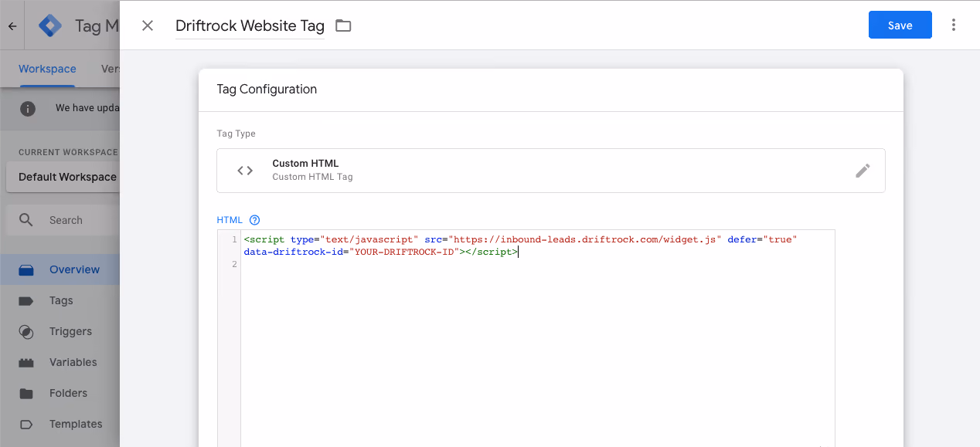Switch to the Workspace tab
This screenshot has height=447, width=980.
(x=47, y=69)
